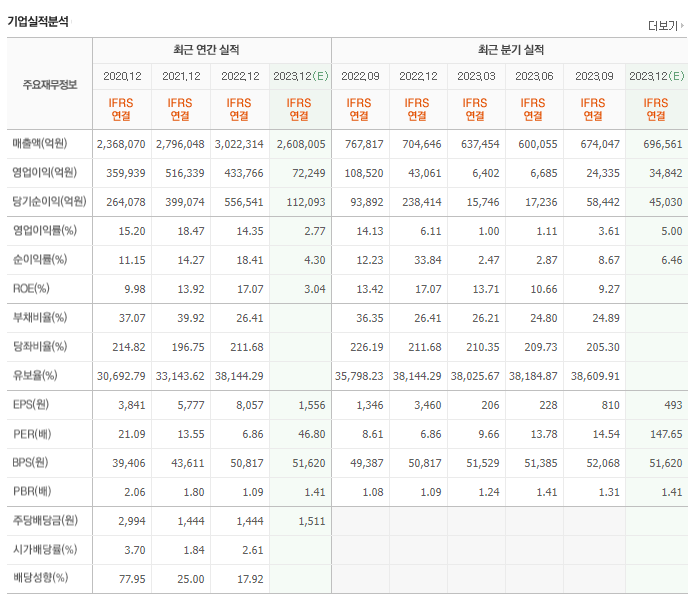This screenshot has height=598, width=697.
Task: Select EPS value 493
Action: pyautogui.click(x=673, y=405)
